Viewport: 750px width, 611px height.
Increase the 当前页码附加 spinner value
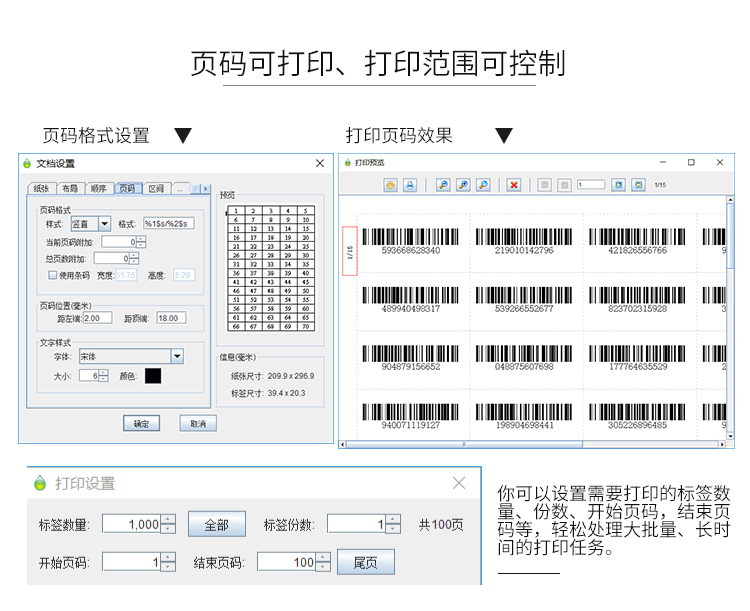point(141,238)
